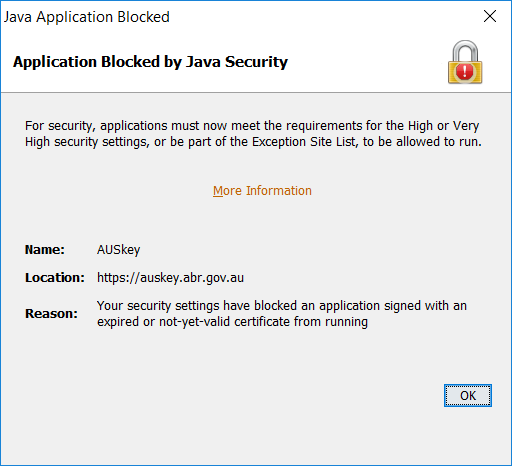The image size is (512, 466).
Task: Click the words 'Very' at end of first line
Action: point(466,126)
